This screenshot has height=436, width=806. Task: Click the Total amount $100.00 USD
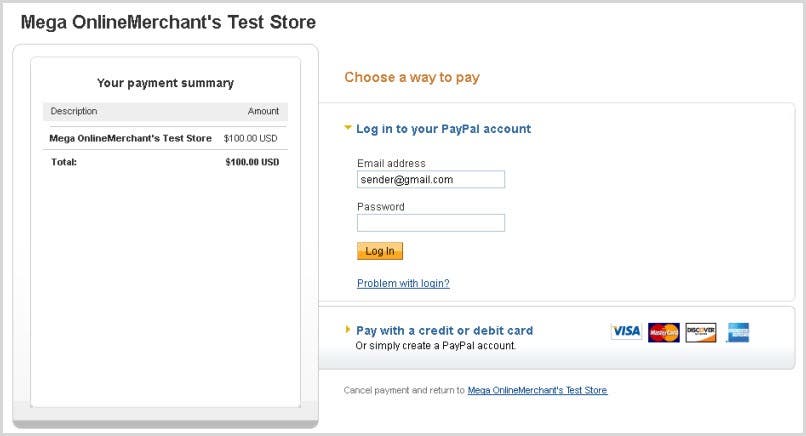point(252,161)
